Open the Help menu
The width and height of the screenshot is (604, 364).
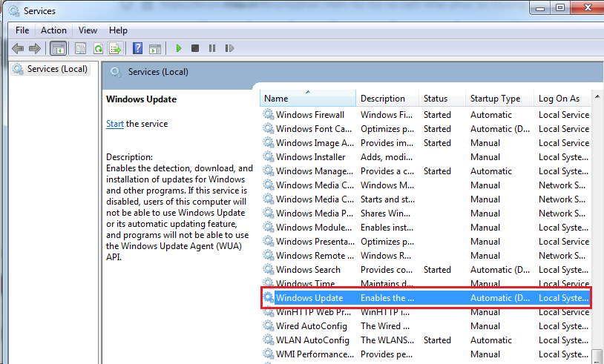[118, 30]
